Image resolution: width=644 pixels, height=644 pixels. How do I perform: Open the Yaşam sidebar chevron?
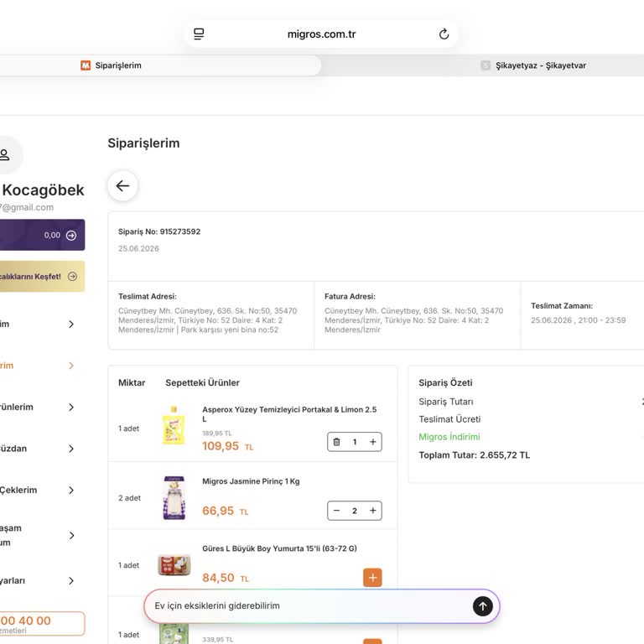71,536
